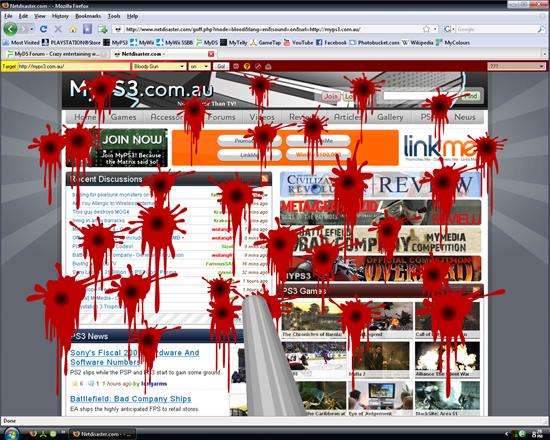550x440 pixels.
Task: Click the Games nav tab on MyPS3
Action: 123,117
